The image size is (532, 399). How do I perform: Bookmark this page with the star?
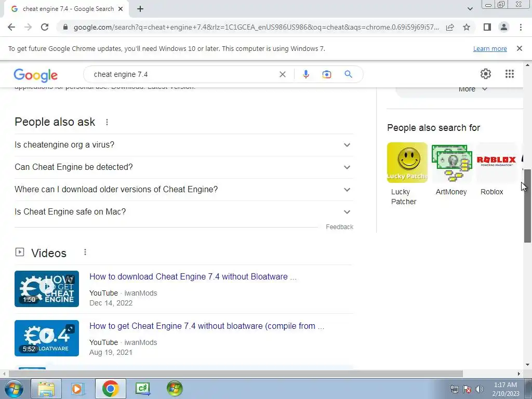coord(467,27)
